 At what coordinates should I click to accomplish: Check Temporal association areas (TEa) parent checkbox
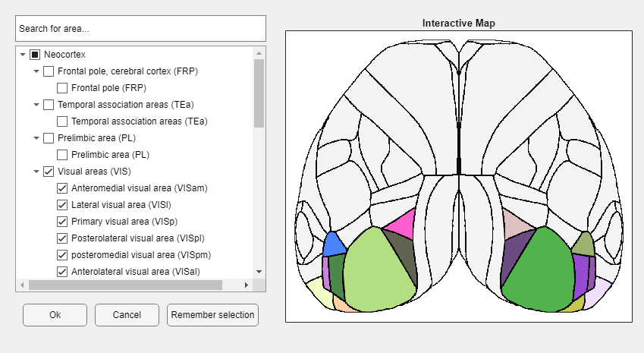[x=49, y=104]
